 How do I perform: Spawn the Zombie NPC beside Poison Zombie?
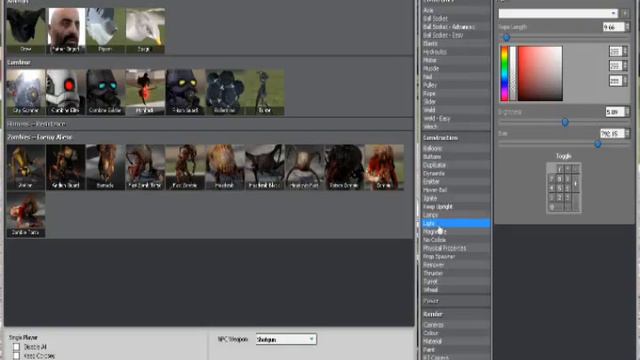(x=384, y=167)
